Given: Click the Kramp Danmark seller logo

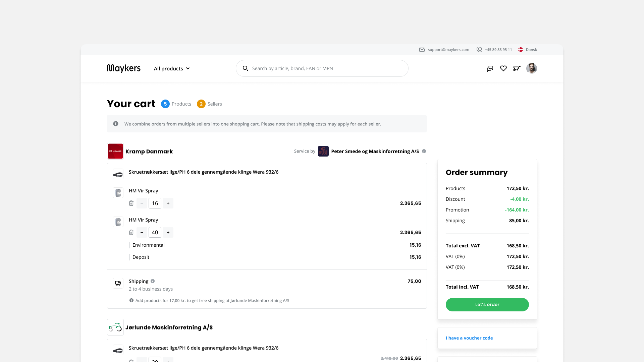Looking at the screenshot, I should 115,151.
